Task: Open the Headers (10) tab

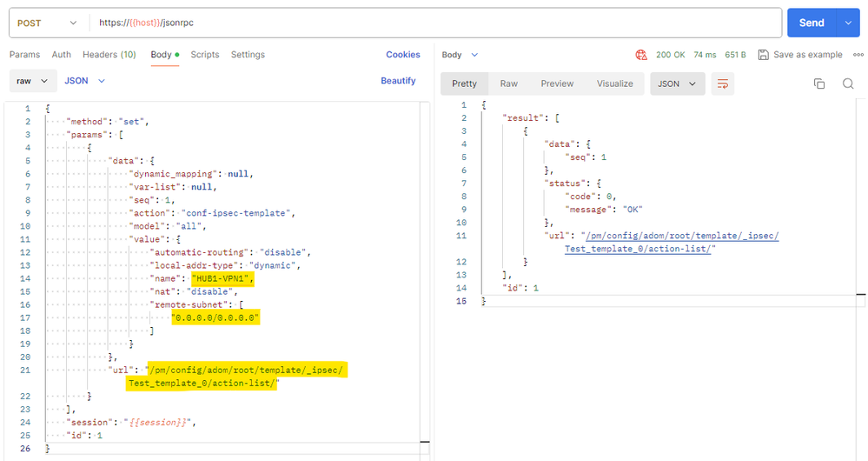Action: [x=110, y=55]
